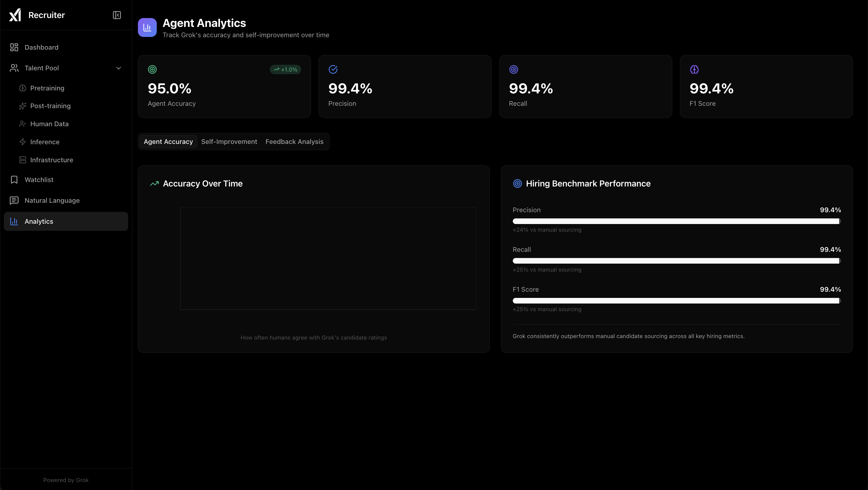The height and width of the screenshot is (490, 868).
Task: Collapse the Talent Pool chevron
Action: click(119, 68)
